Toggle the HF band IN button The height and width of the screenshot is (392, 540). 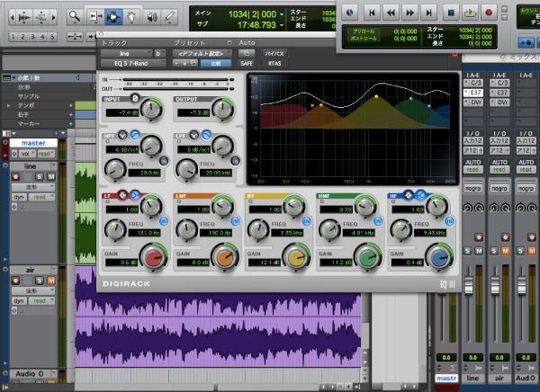449,221
